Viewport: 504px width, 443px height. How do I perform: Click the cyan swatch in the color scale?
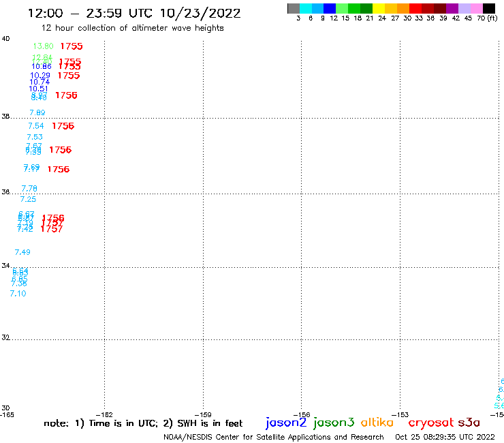tap(306, 8)
